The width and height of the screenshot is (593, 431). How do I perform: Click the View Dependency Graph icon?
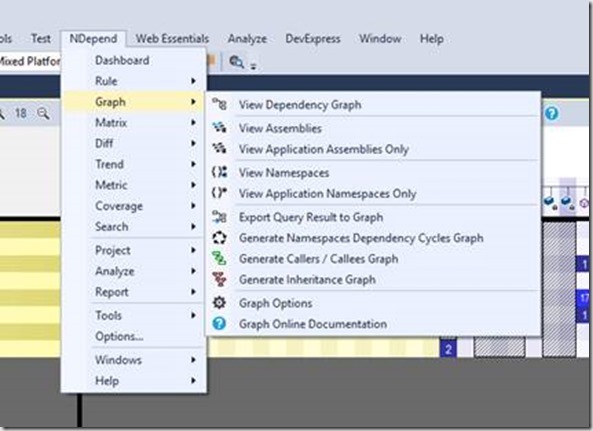tap(219, 104)
